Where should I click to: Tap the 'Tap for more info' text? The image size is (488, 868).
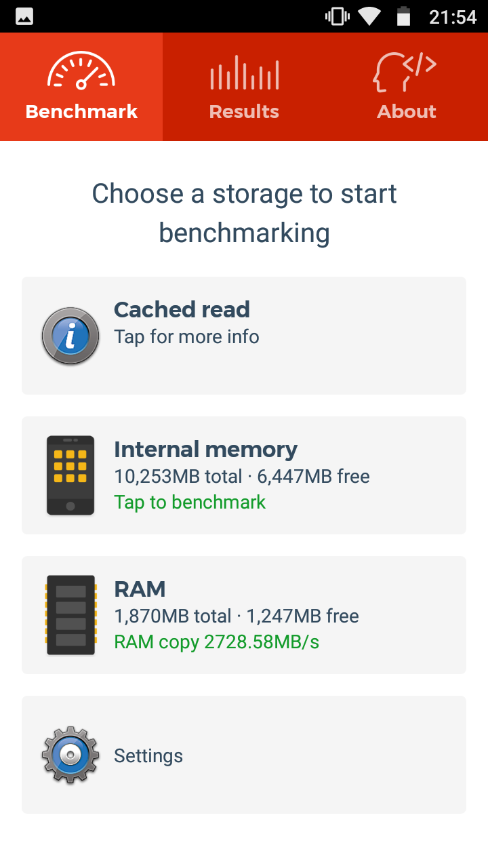[x=186, y=336]
